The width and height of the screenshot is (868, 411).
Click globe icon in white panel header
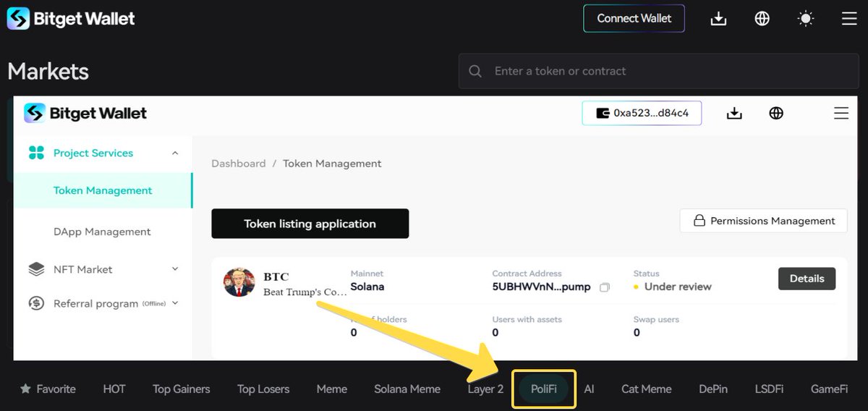tap(776, 113)
